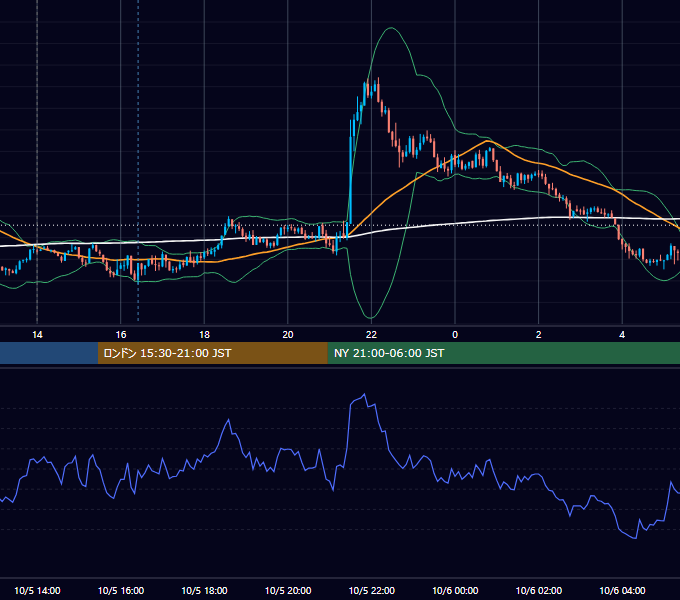Click the 10/5 16:00 date label
Screen dimensions: 680x600
(121, 590)
